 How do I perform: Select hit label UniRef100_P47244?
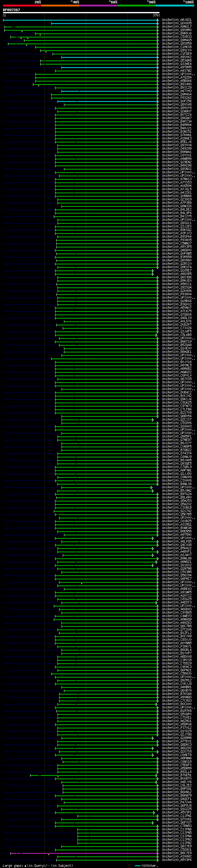tap(177, 802)
